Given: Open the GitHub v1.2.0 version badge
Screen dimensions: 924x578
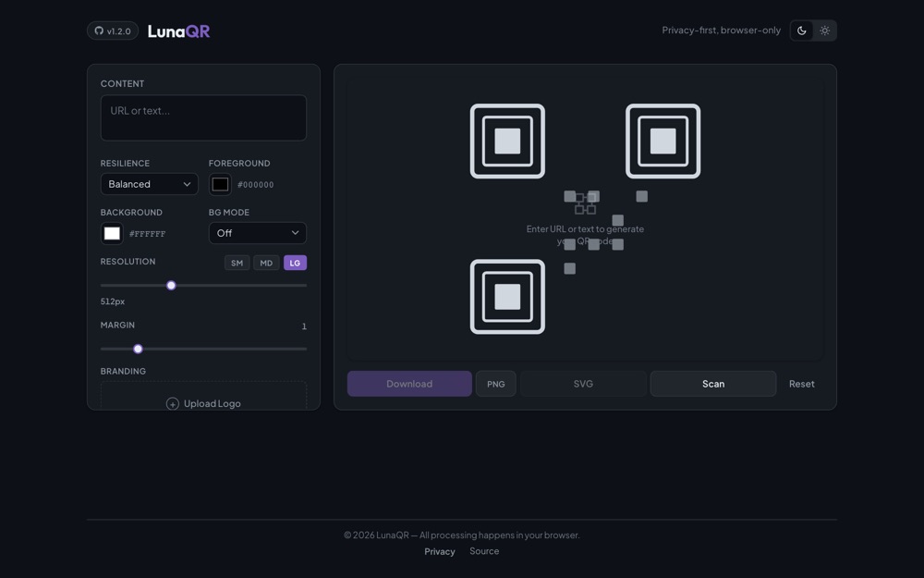Looking at the screenshot, I should 113,31.
